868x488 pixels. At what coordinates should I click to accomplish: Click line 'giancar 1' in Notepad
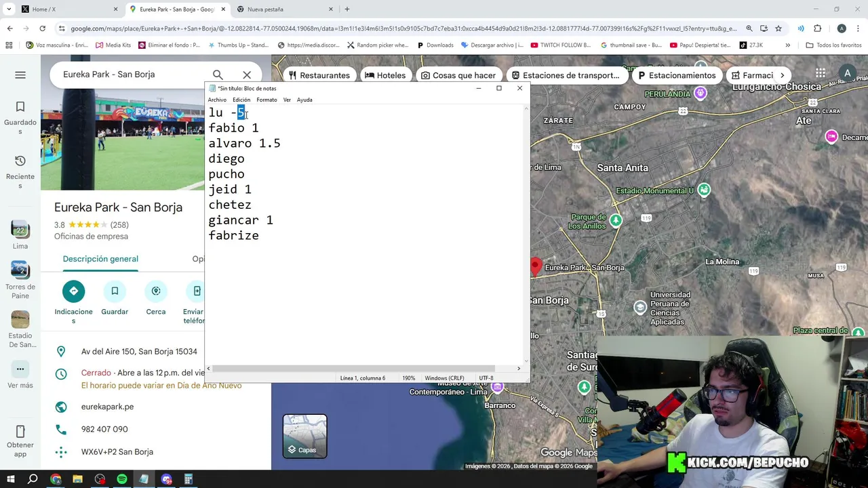click(241, 220)
